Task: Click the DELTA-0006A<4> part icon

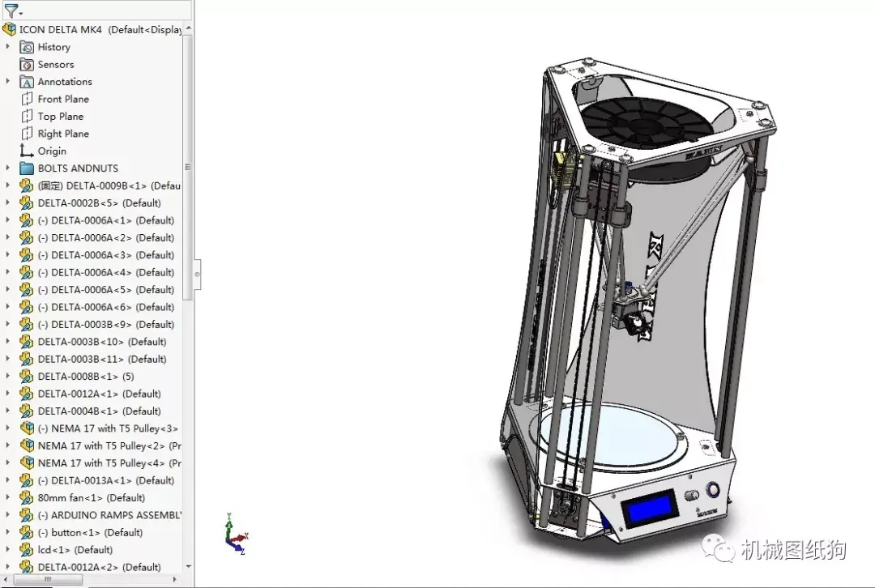Action: click(x=26, y=272)
